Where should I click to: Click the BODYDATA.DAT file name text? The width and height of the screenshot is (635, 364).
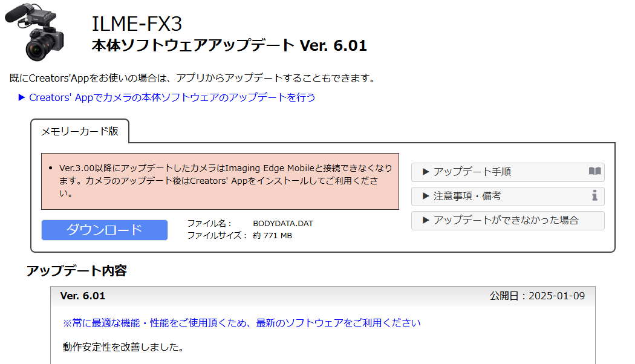(x=283, y=224)
